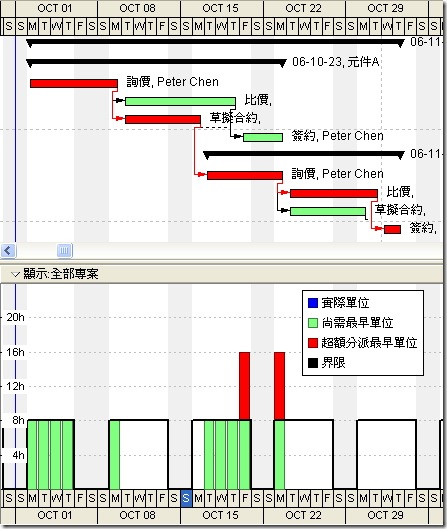The width and height of the screenshot is (447, 529).
Task: Click the OCT 08 header in top timescale
Action: coord(138,8)
